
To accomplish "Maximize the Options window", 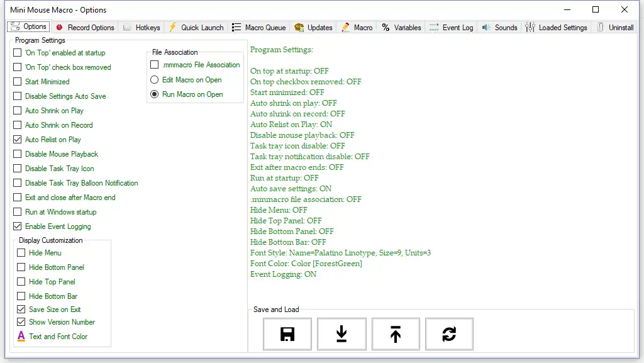I will 596,9.
